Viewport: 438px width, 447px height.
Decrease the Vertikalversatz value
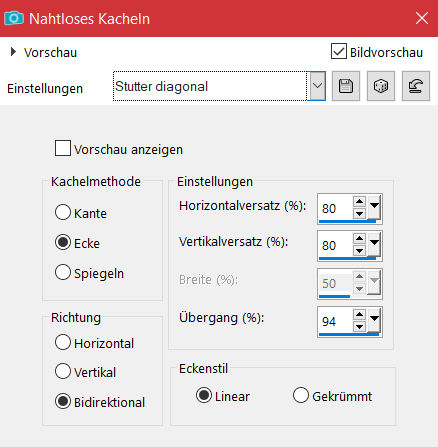359,251
